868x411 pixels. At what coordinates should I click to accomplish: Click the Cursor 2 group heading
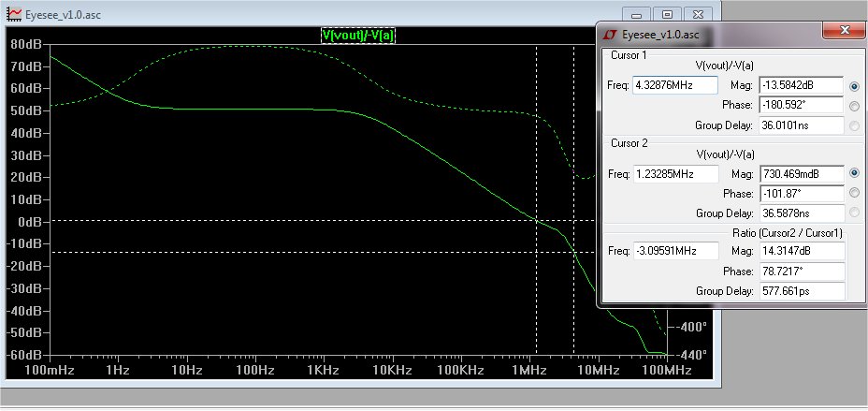(629, 143)
